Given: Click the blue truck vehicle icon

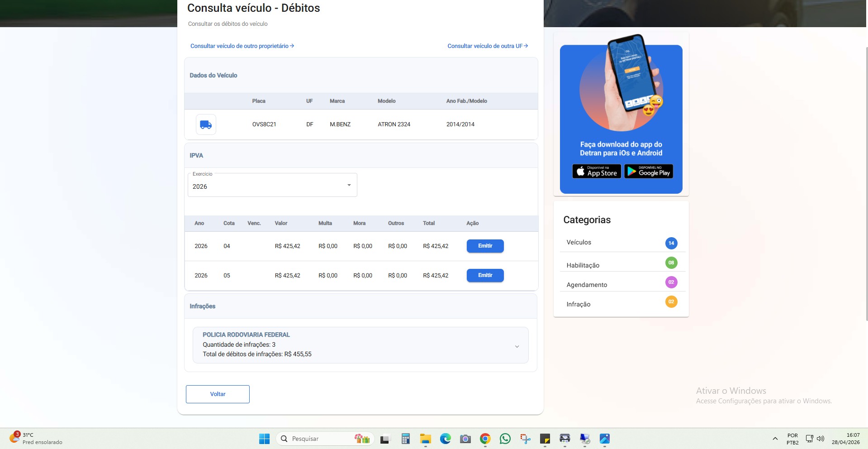Looking at the screenshot, I should [x=206, y=124].
